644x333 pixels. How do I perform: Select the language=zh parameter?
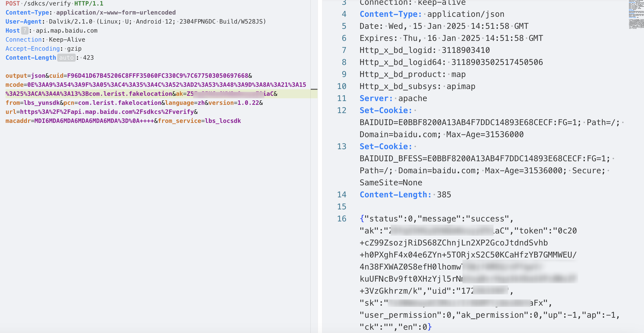[185, 103]
